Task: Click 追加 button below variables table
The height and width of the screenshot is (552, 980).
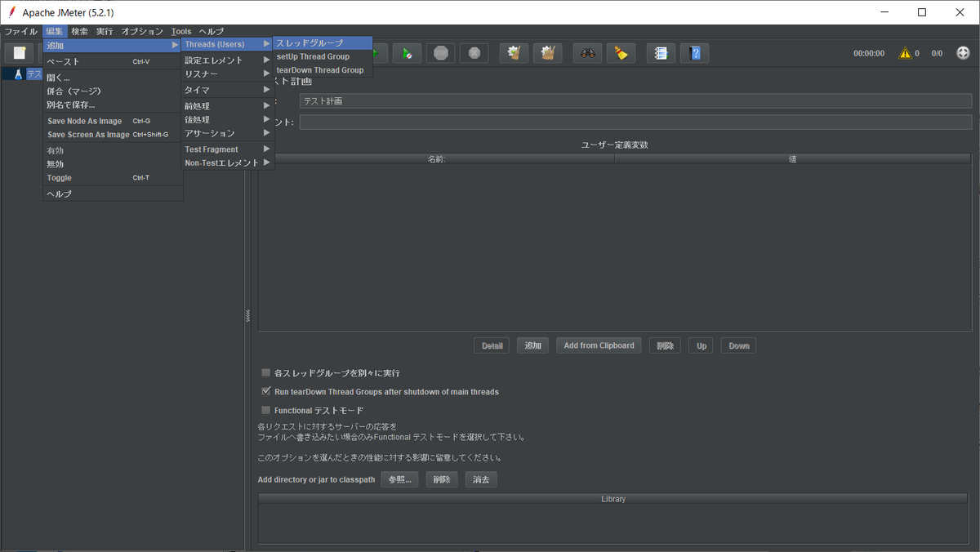Action: point(532,345)
